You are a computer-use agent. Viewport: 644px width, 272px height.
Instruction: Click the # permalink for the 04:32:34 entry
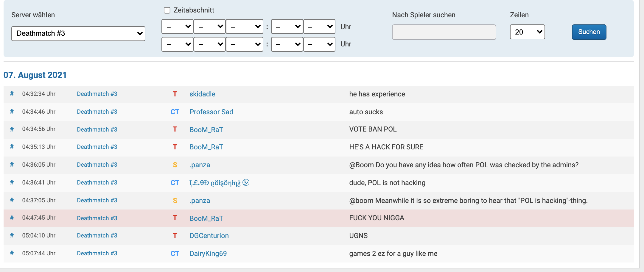click(x=12, y=94)
